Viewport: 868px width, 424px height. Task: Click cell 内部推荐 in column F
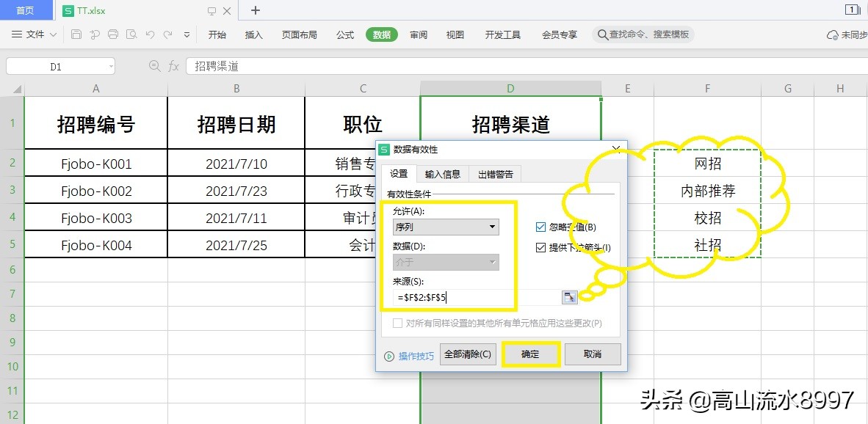click(x=707, y=191)
